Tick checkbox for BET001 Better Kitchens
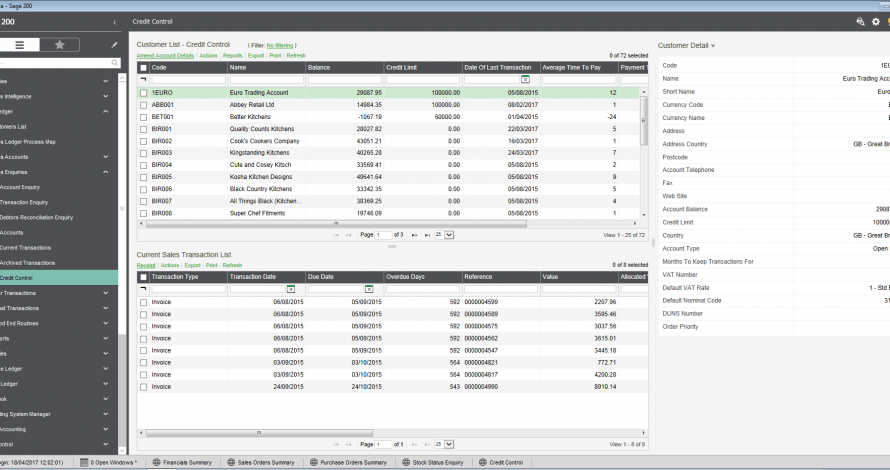890x470 pixels. [143, 117]
